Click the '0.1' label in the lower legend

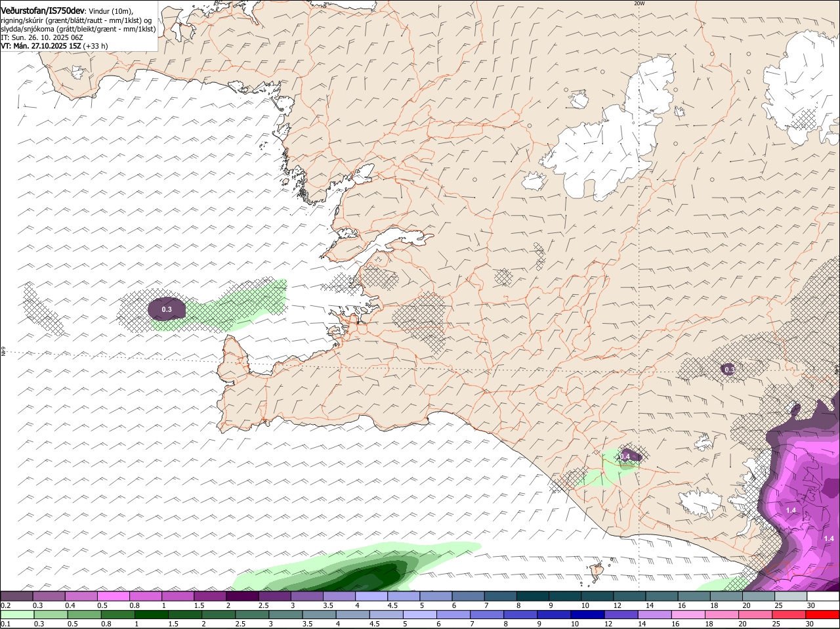coord(6,624)
